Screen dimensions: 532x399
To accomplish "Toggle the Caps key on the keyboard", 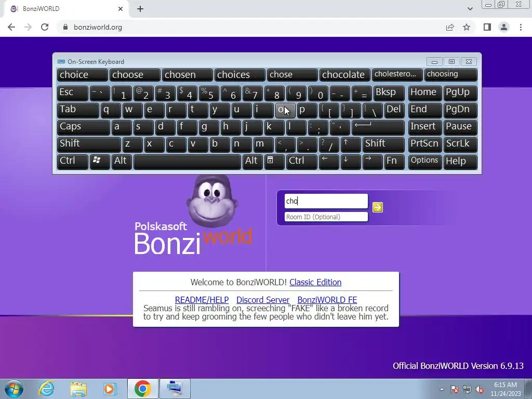I will click(84, 128).
